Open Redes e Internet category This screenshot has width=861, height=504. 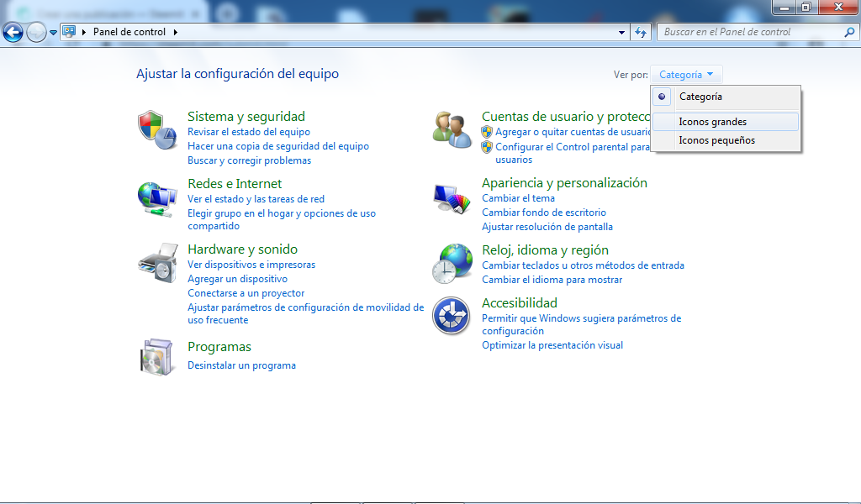pyautogui.click(x=235, y=184)
